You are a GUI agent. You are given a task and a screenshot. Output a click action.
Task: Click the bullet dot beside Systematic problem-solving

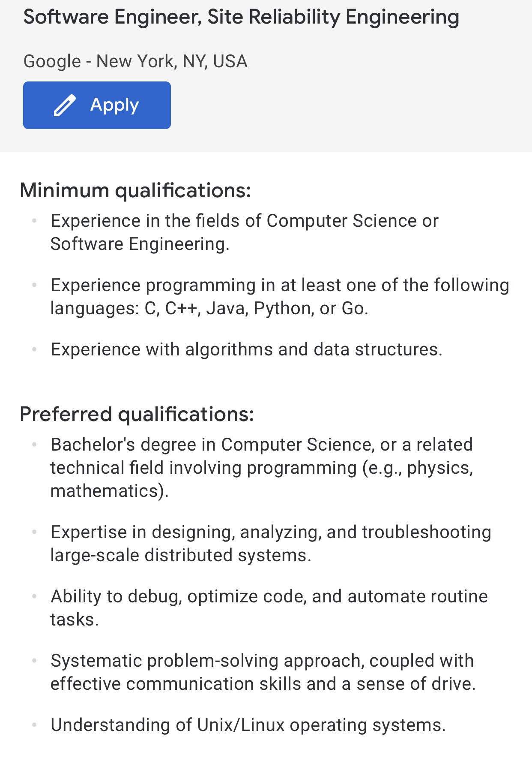pos(35,661)
